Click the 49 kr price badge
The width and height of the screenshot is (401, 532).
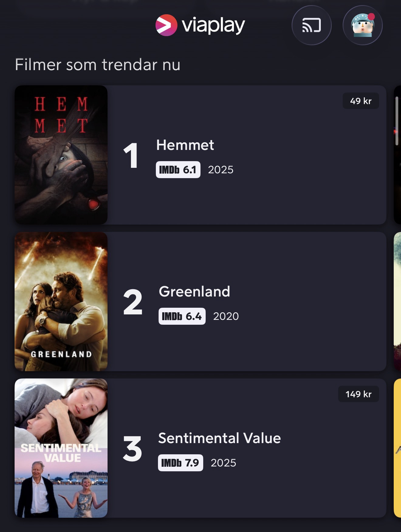(x=361, y=101)
